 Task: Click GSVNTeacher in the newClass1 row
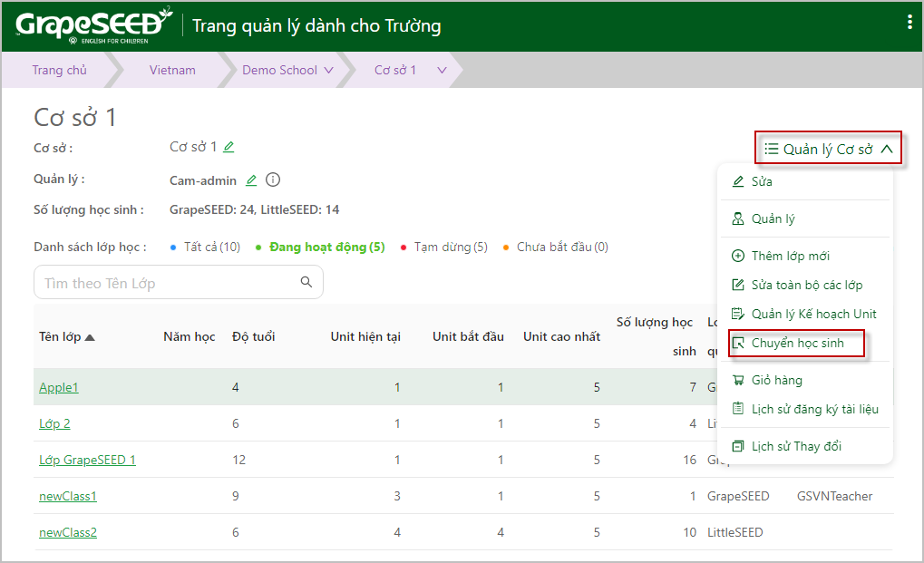(x=834, y=496)
